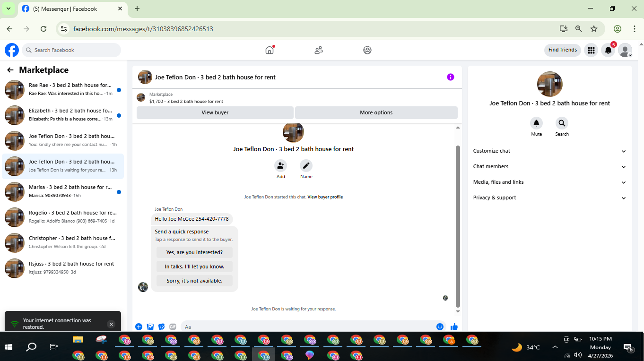Open Marisa's conversation

click(x=63, y=191)
